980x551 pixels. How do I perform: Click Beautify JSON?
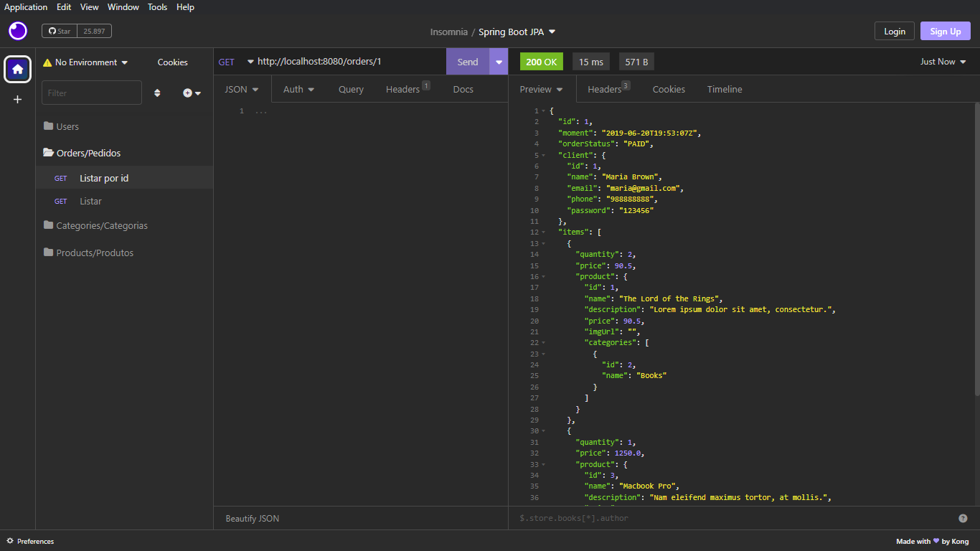pos(253,518)
